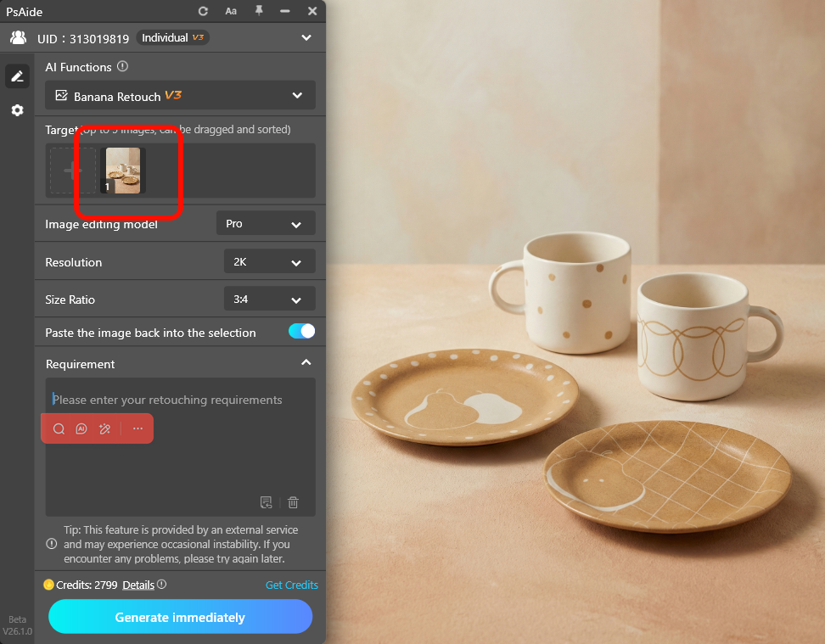
Task: Select the magic wand enhance icon
Action: [104, 428]
